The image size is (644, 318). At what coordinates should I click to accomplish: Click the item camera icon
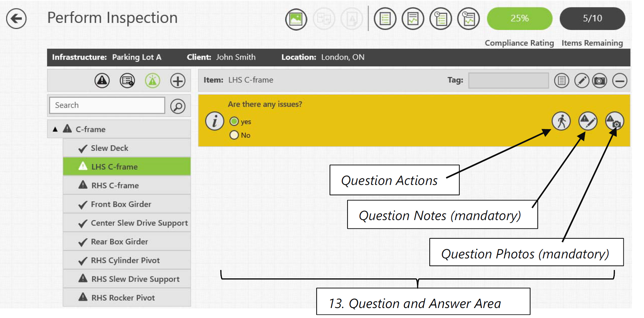point(599,81)
